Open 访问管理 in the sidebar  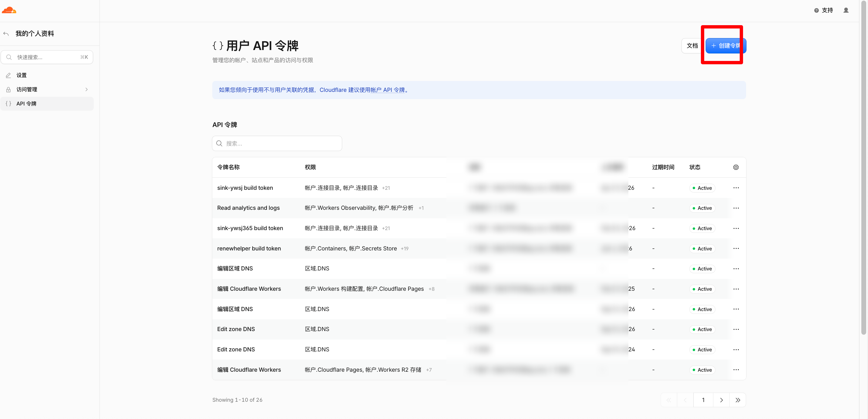47,90
